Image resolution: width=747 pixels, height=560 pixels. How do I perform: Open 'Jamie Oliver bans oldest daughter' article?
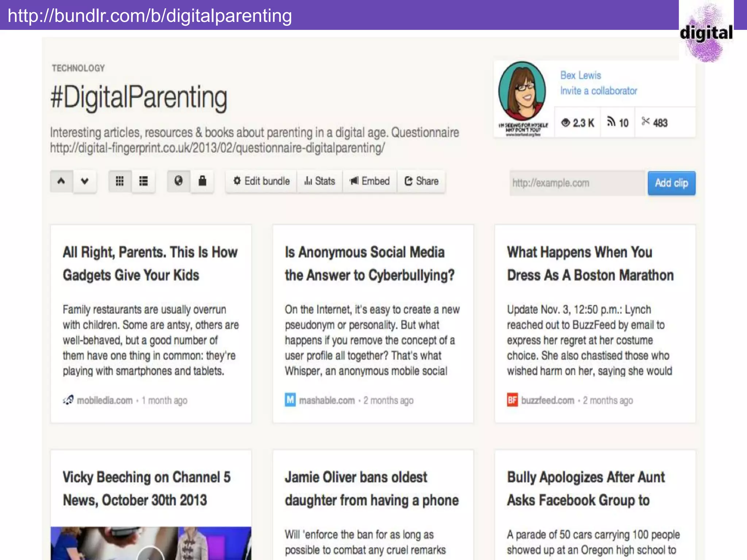[x=372, y=489]
